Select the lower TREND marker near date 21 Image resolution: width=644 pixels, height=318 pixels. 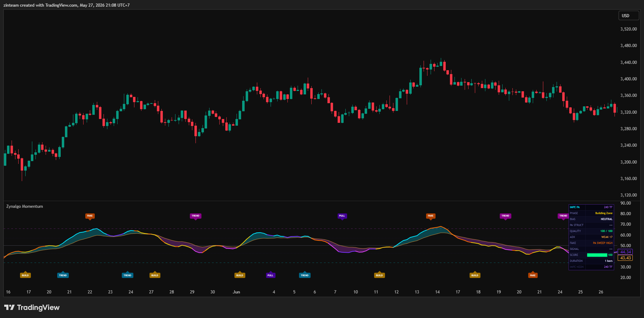tap(63, 275)
